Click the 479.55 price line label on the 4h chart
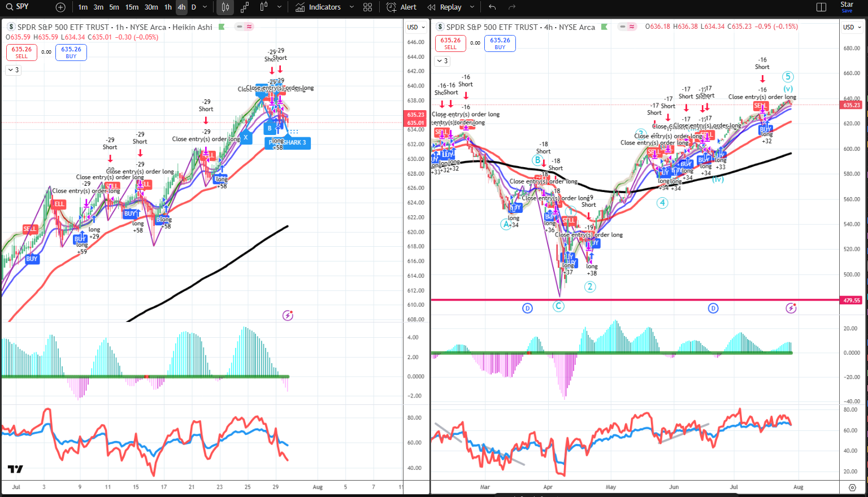Viewport: 868px width, 497px height. pyautogui.click(x=852, y=300)
